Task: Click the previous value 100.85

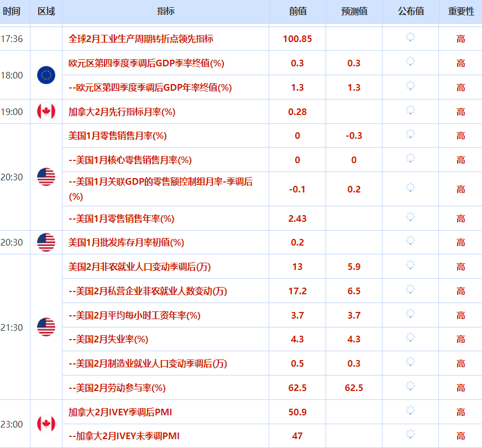Action: click(x=297, y=39)
